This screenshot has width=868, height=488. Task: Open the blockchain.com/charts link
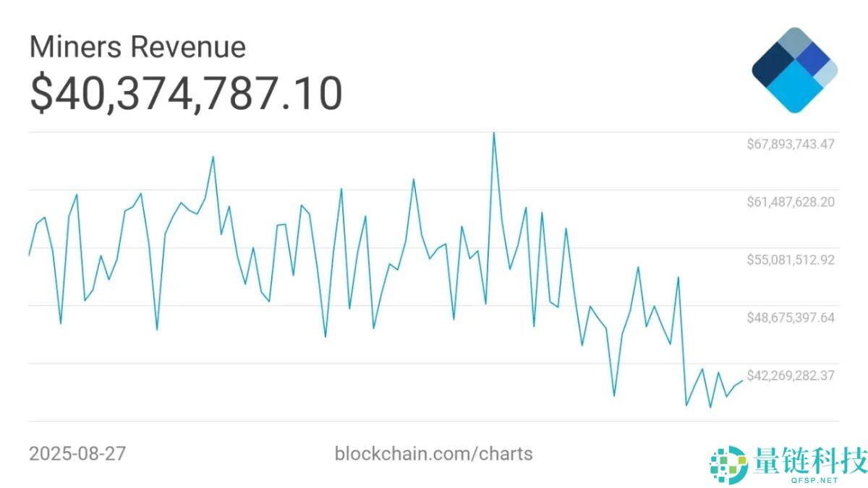(433, 454)
